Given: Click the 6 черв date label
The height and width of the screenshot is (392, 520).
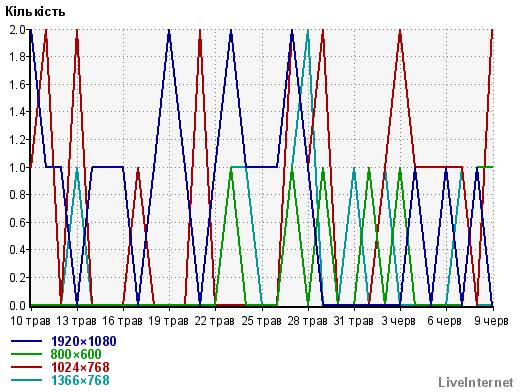Looking at the screenshot, I should [x=445, y=321].
